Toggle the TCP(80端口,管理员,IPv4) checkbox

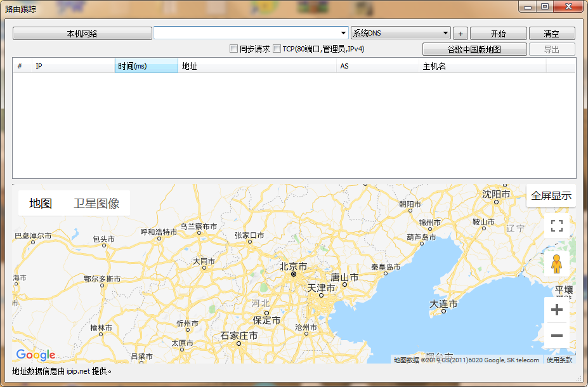coord(277,49)
